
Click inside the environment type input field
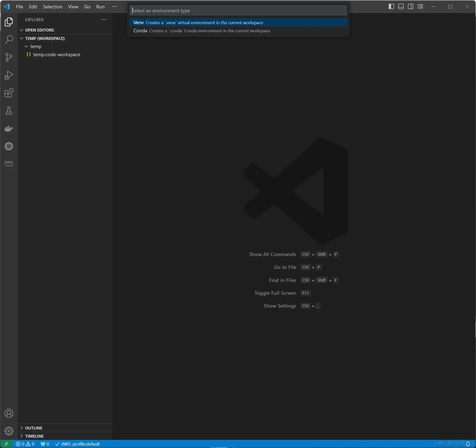point(237,10)
